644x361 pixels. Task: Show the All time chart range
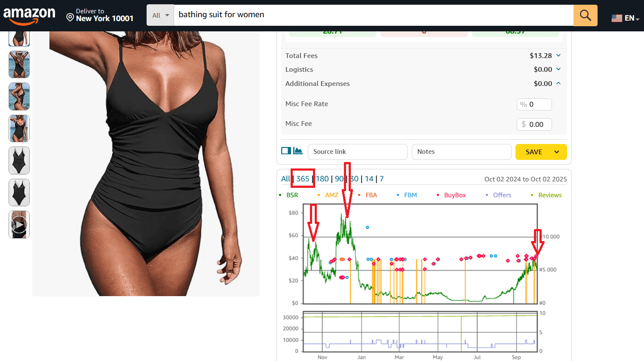(x=285, y=179)
